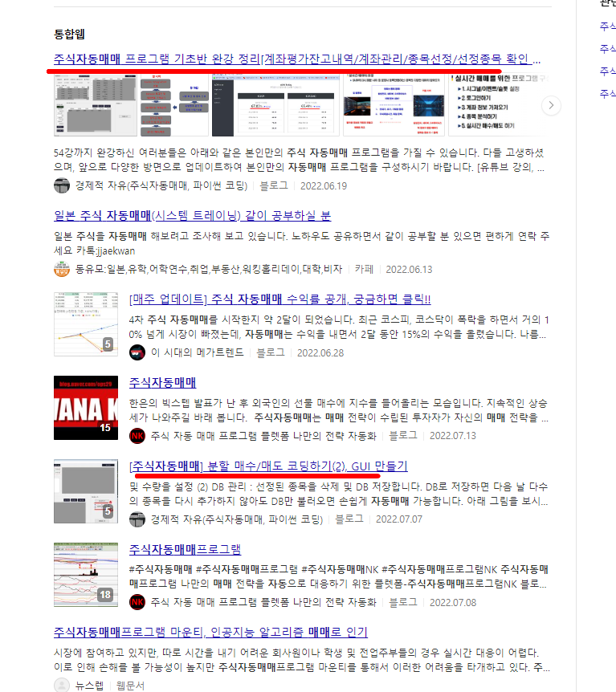Click the date 2022.06.28

tap(320, 352)
